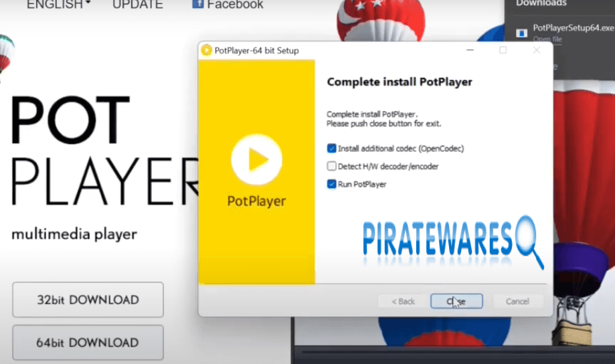Uncheck the Run PotPlayer option
This screenshot has height=364, width=615.
tap(332, 184)
